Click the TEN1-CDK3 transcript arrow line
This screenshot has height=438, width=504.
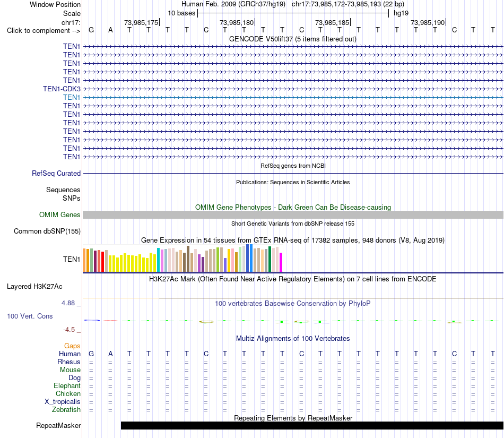coord(293,89)
